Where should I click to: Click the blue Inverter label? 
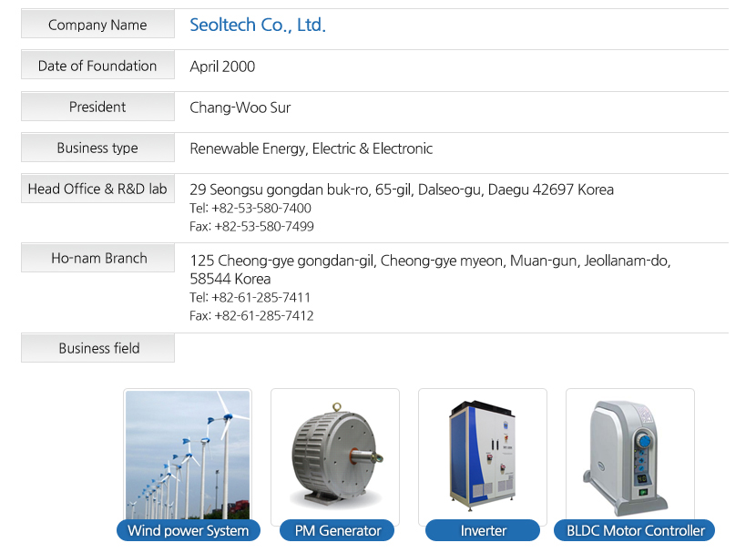pos(484,530)
